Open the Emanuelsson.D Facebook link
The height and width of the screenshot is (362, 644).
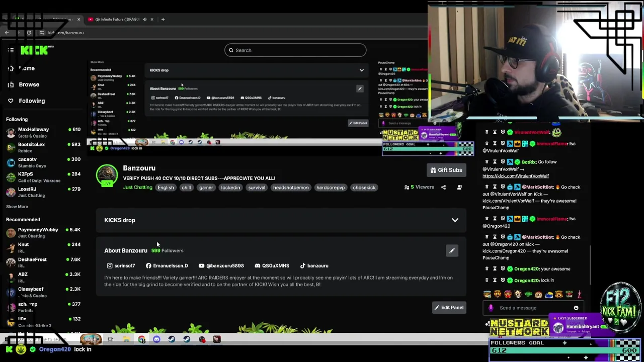pyautogui.click(x=167, y=265)
